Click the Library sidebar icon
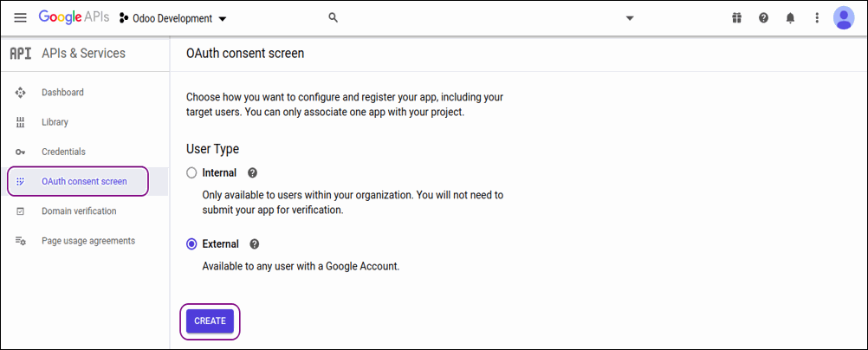The image size is (868, 350). pos(20,122)
